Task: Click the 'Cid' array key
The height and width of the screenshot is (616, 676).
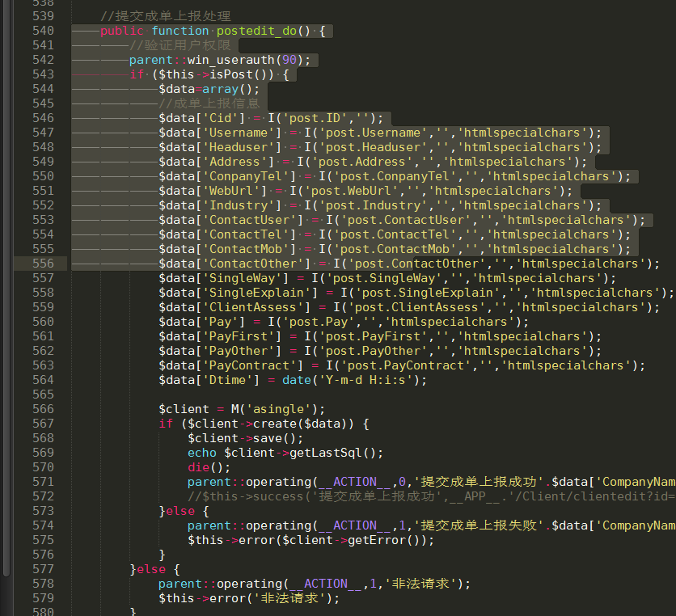Action: coord(220,118)
